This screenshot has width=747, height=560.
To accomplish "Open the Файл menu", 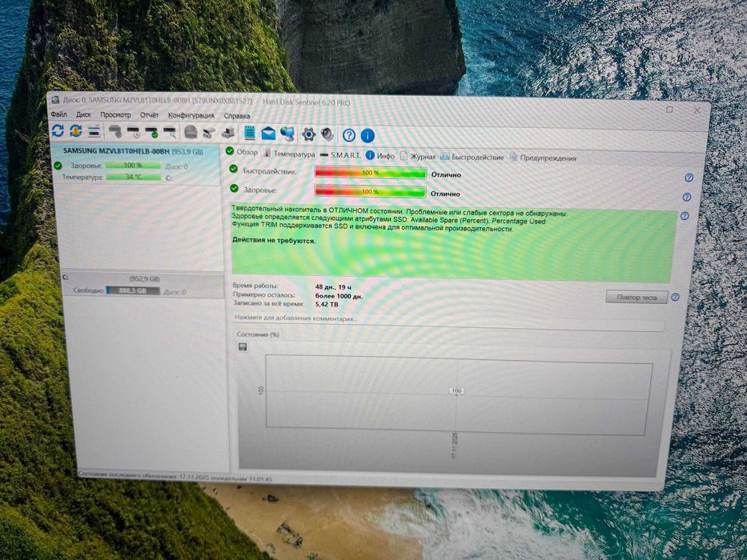I will [x=58, y=114].
